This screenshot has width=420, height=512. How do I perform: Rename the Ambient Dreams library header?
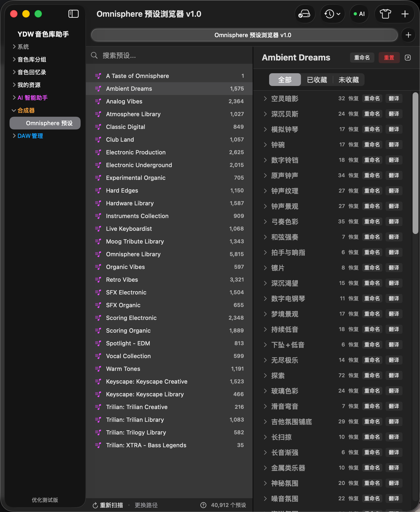(x=362, y=58)
